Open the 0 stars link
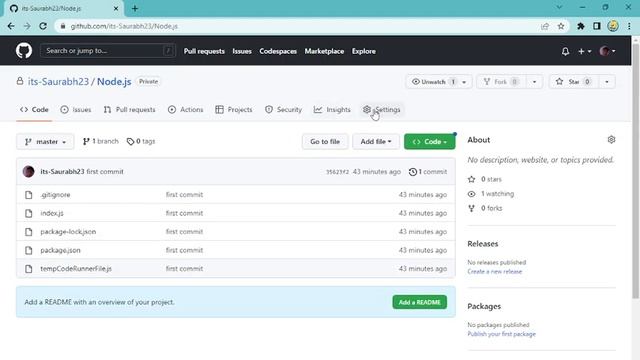 pyautogui.click(x=485, y=179)
